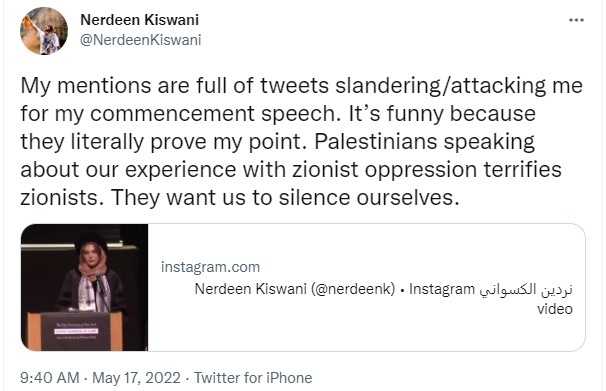This screenshot has width=606, height=391.
Task: Click the May 17, 2022 date
Action: (136, 377)
